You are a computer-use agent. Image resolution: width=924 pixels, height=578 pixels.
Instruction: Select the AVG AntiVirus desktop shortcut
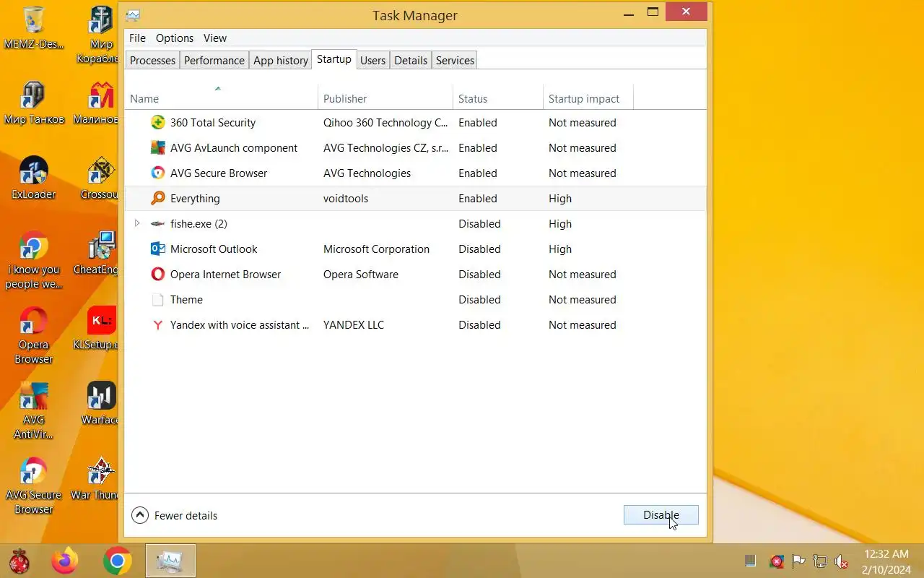(x=34, y=410)
